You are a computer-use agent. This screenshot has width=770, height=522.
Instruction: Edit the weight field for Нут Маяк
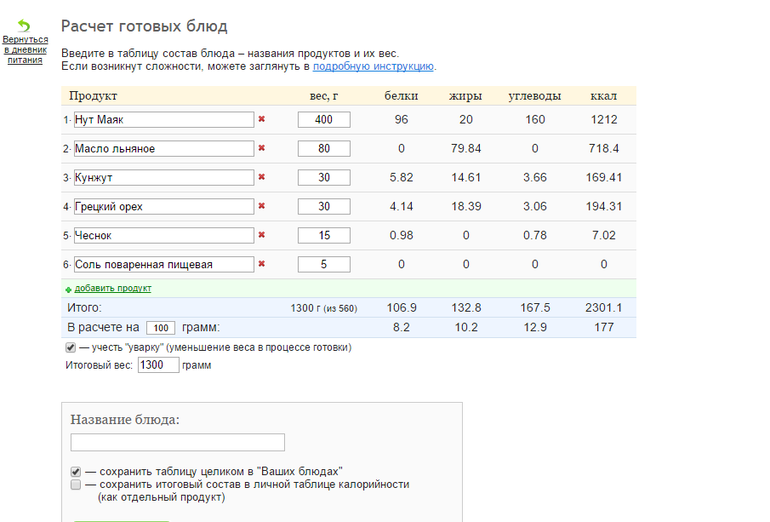click(x=324, y=120)
